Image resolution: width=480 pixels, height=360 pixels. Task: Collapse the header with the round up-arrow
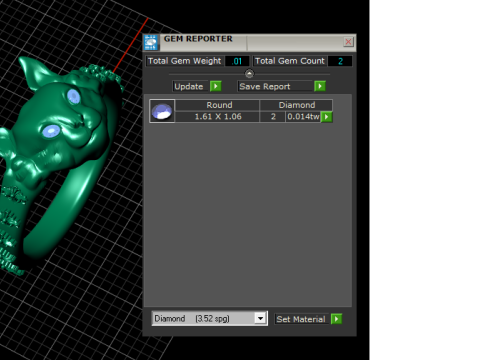click(x=249, y=73)
